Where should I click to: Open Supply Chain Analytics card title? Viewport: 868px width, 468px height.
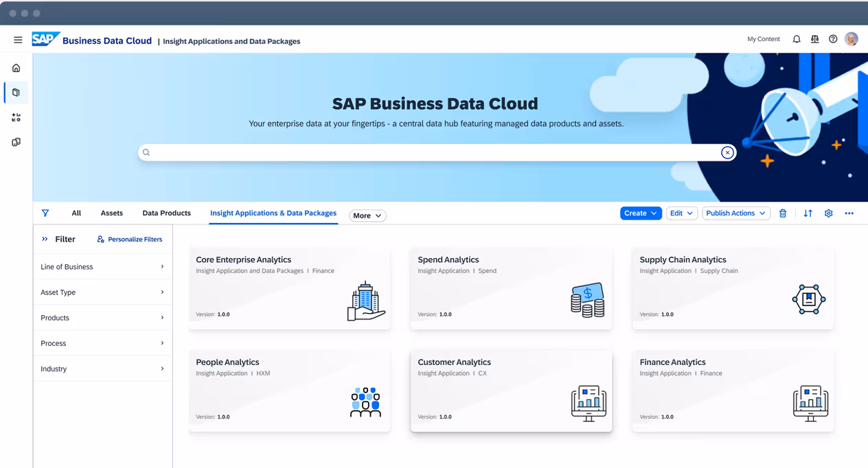[683, 260]
